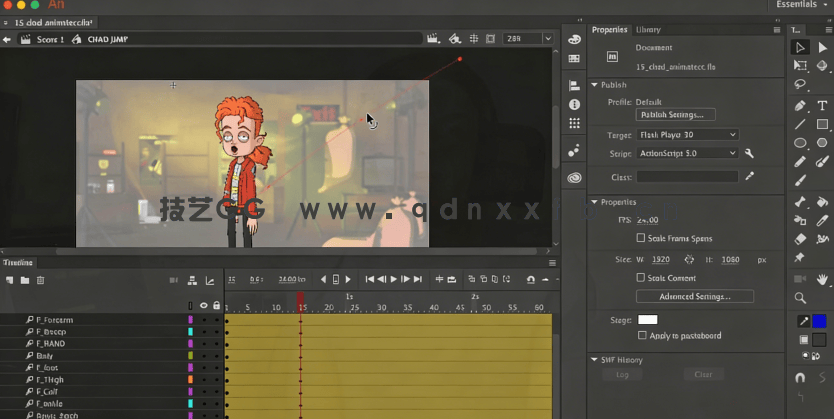The width and height of the screenshot is (834, 419).
Task: Toggle visibility of all layers (eye icon)
Action: pos(204,305)
